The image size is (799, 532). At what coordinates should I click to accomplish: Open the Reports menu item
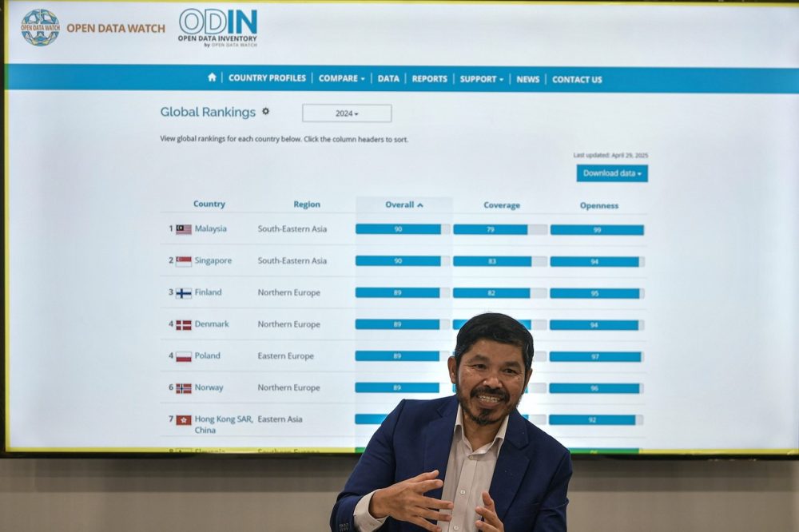pyautogui.click(x=430, y=79)
